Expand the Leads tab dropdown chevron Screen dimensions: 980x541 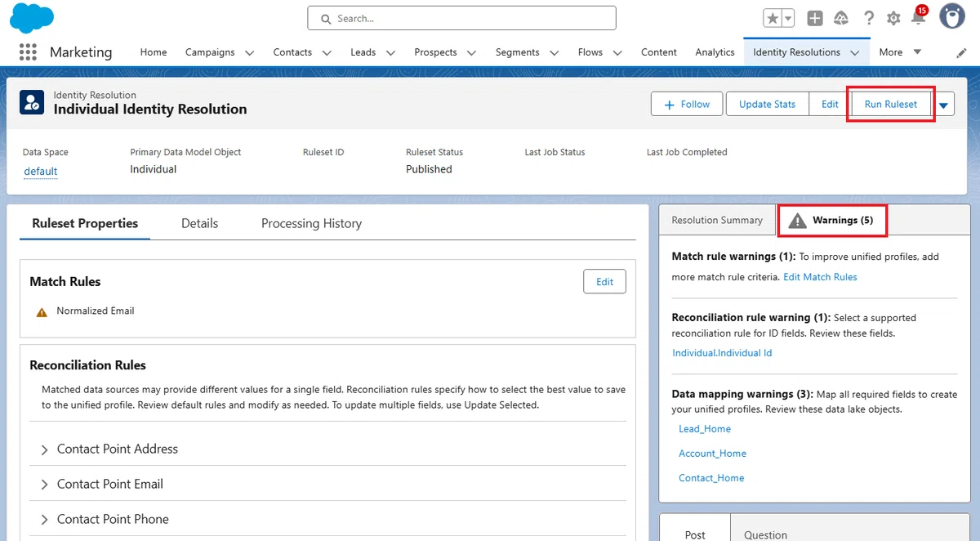pos(390,52)
